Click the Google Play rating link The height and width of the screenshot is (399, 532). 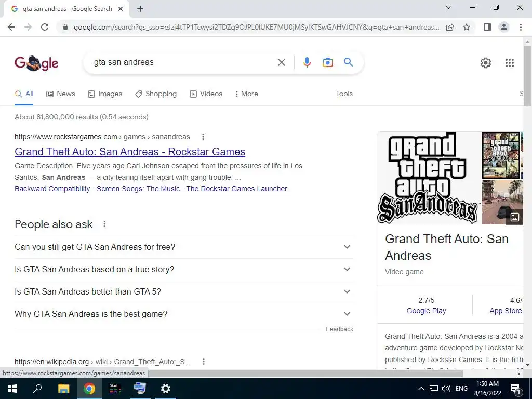coord(426,311)
